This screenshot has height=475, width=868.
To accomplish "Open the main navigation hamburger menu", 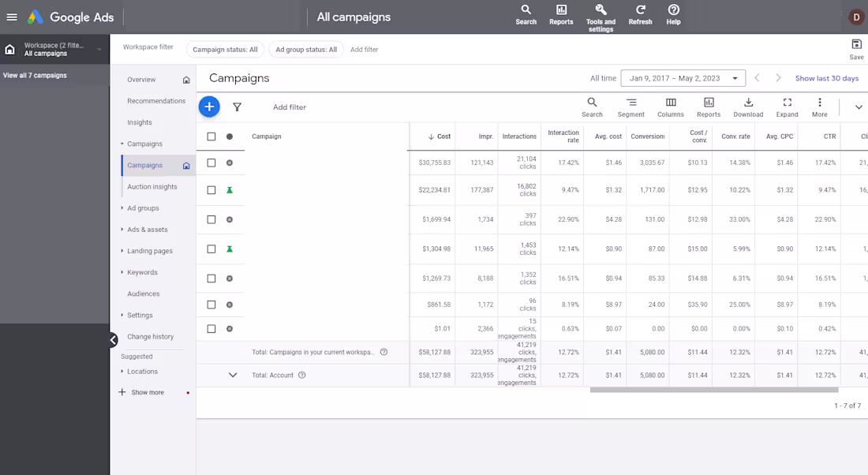I will click(x=13, y=17).
